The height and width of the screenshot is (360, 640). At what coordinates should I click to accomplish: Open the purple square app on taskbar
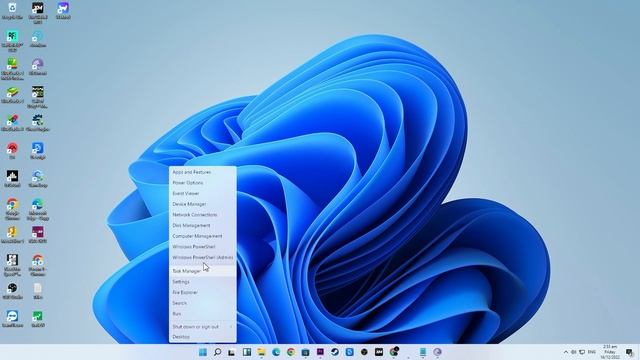point(320,352)
